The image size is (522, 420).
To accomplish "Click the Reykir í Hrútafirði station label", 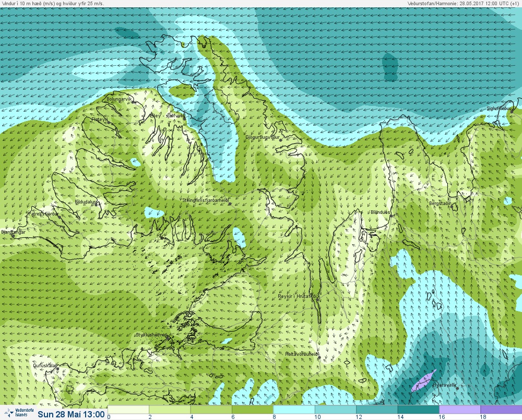I will point(298,296).
